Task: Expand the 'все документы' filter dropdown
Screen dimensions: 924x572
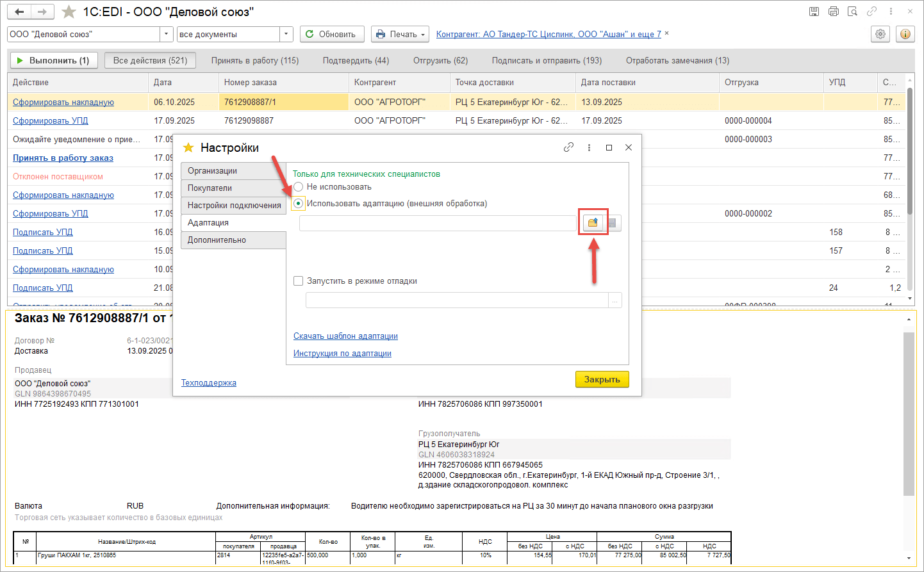Action: point(286,34)
